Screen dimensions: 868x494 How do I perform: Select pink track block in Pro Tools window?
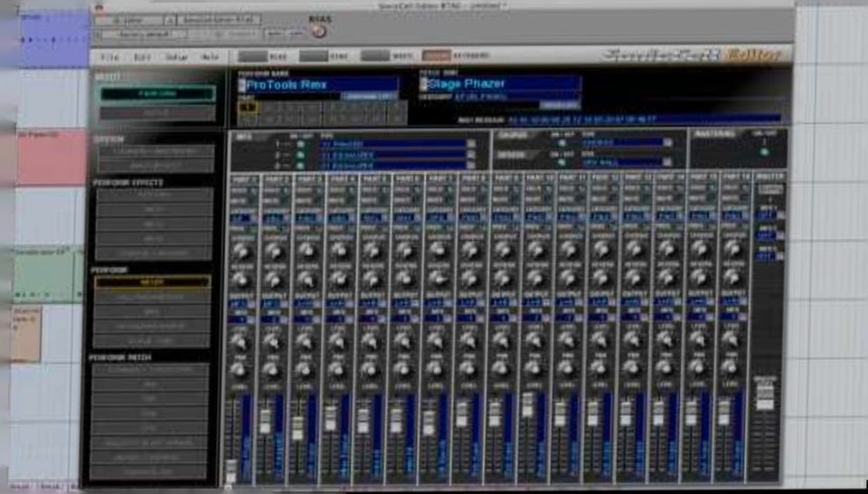tap(52, 158)
